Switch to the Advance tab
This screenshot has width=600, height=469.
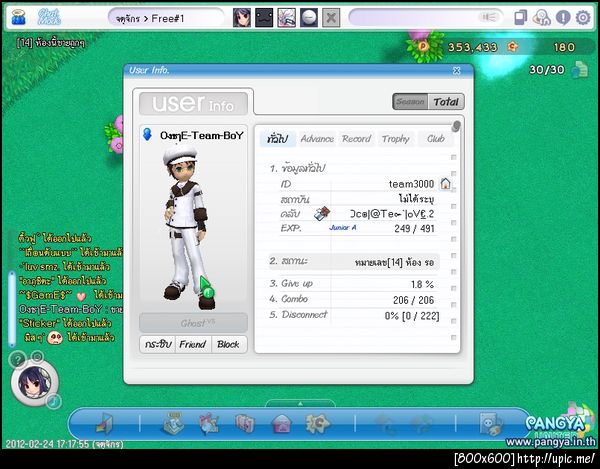(317, 139)
